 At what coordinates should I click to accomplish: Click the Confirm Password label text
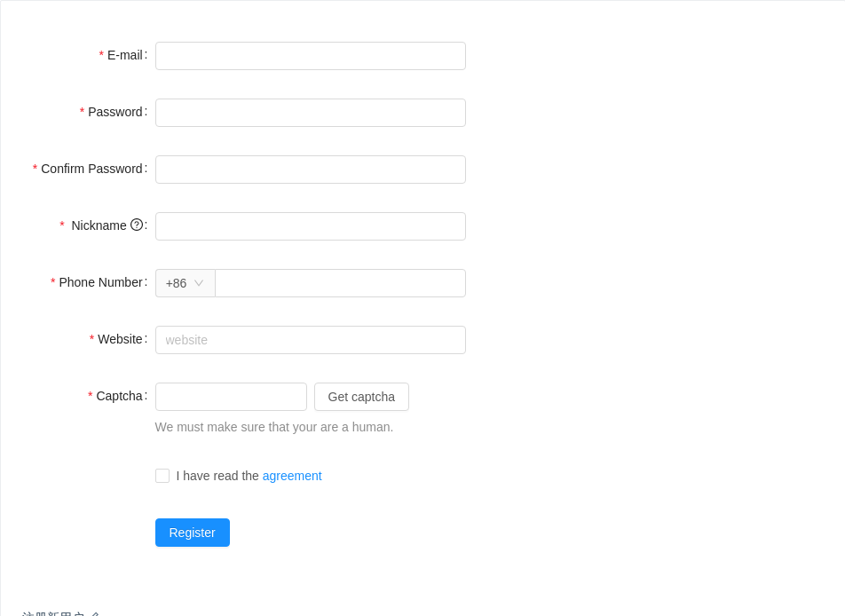pyautogui.click(x=91, y=169)
